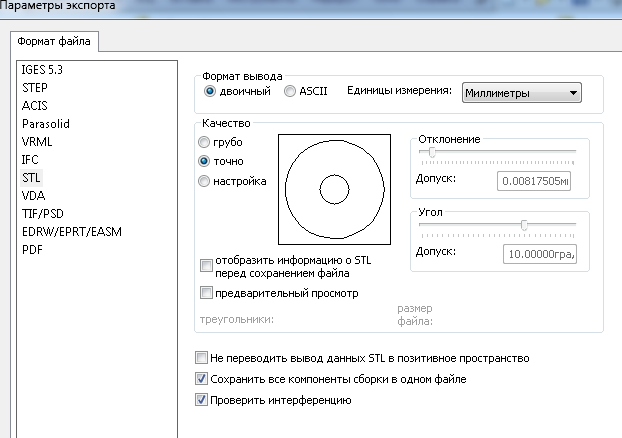Image resolution: width=622 pixels, height=438 pixels.
Task: Uncheck «Сохранить все компоненты сборки» option
Action: click(x=202, y=380)
